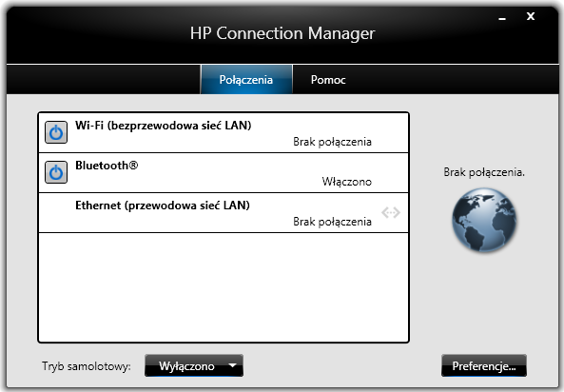Select the Bluetooth row label
564x392 pixels.
click(x=107, y=166)
